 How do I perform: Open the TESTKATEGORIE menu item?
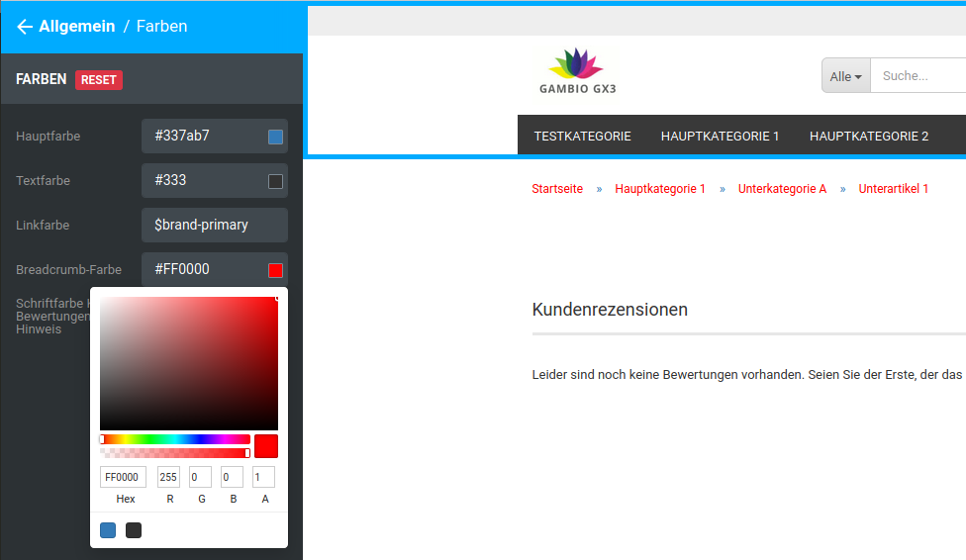tap(582, 136)
